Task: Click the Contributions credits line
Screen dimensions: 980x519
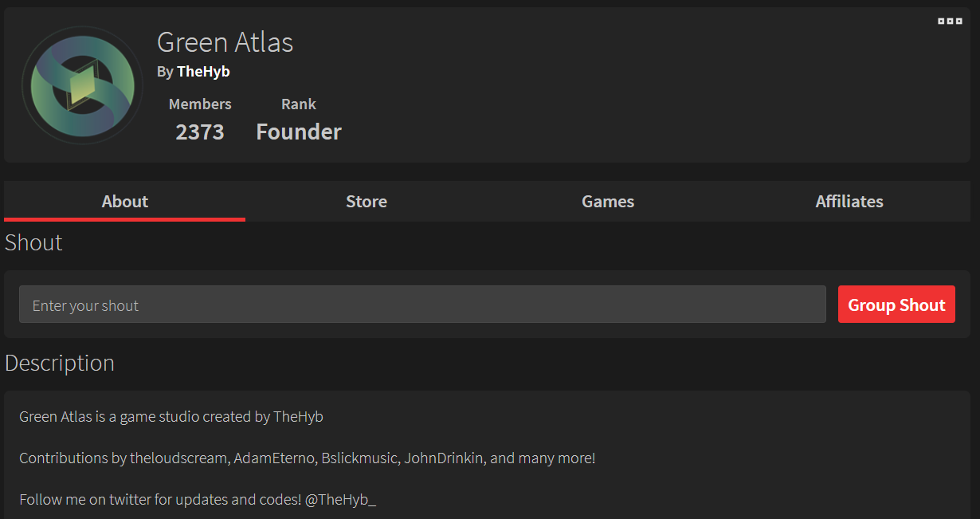Action: [x=307, y=458]
